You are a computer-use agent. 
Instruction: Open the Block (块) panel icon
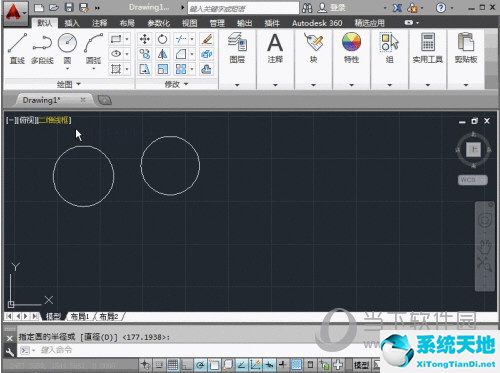point(313,42)
